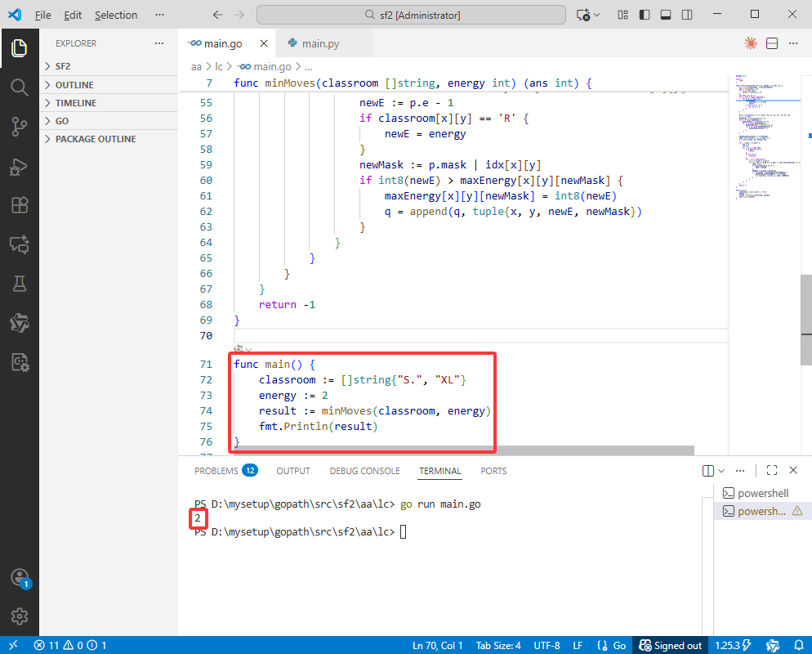Click the editor vertical scrollbar thumb
The height and width of the screenshot is (654, 812).
pos(806,320)
